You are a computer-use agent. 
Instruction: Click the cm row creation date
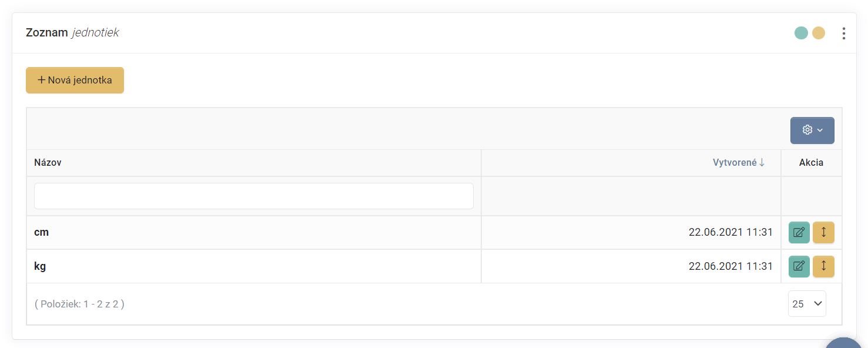point(730,232)
